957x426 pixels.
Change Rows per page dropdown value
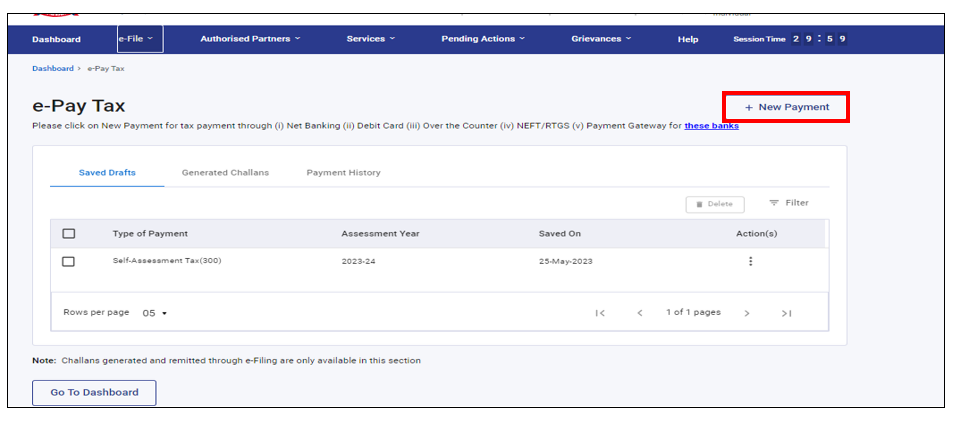click(x=155, y=313)
